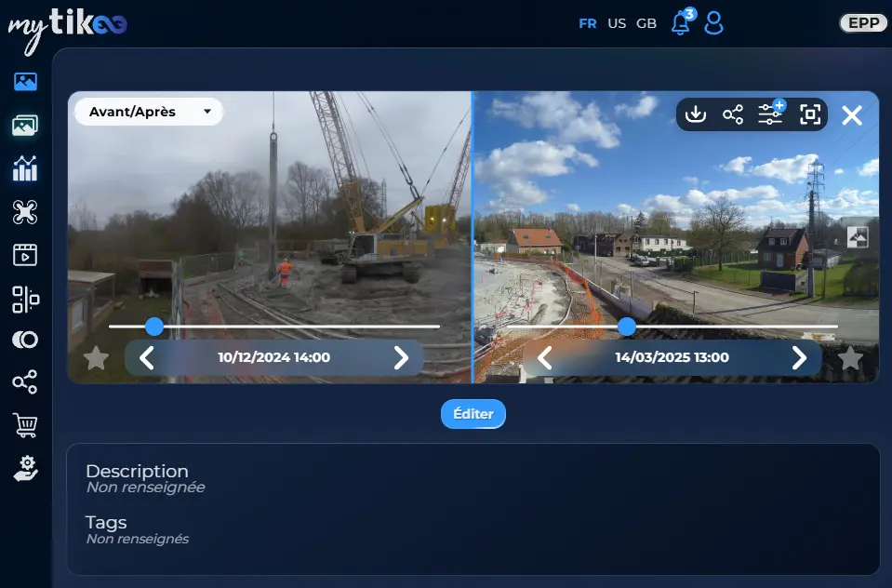Viewport: 892px width, 588px height.
Task: Click the Tags heading
Action: 106,523
